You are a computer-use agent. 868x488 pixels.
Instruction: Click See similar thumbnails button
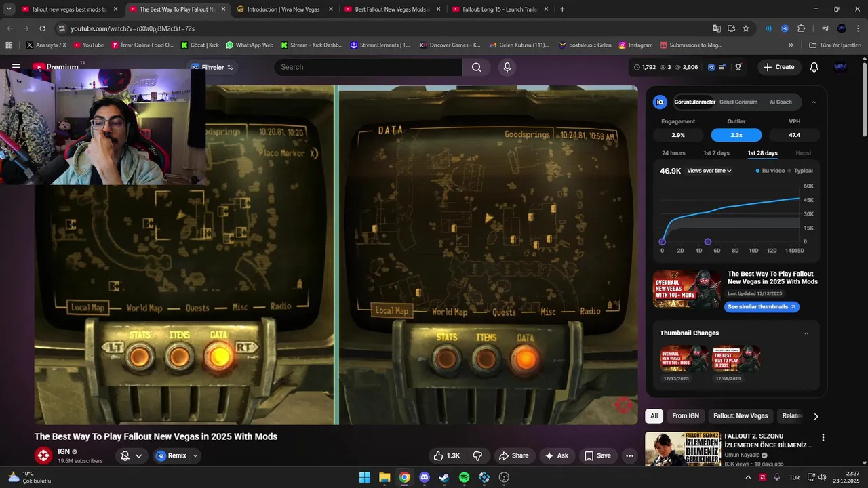click(x=762, y=307)
